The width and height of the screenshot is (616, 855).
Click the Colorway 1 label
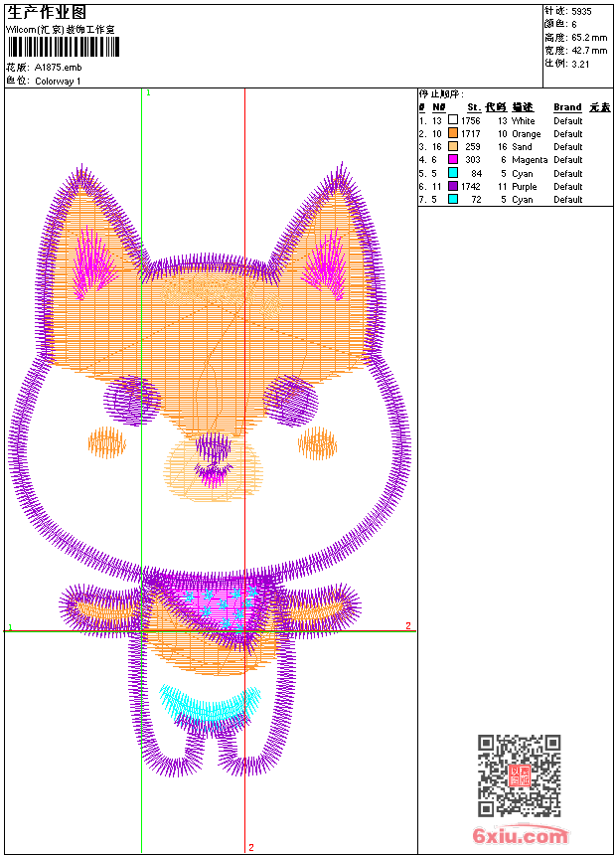[x=59, y=81]
